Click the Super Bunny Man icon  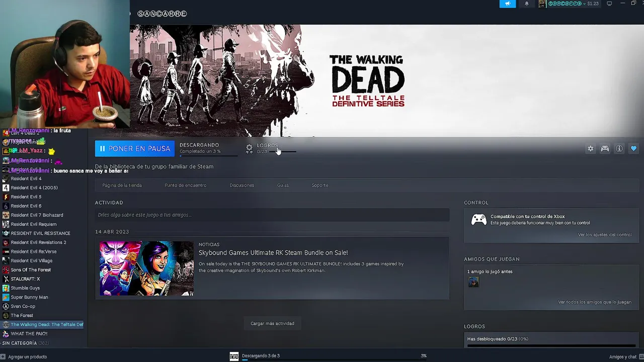pos(6,297)
